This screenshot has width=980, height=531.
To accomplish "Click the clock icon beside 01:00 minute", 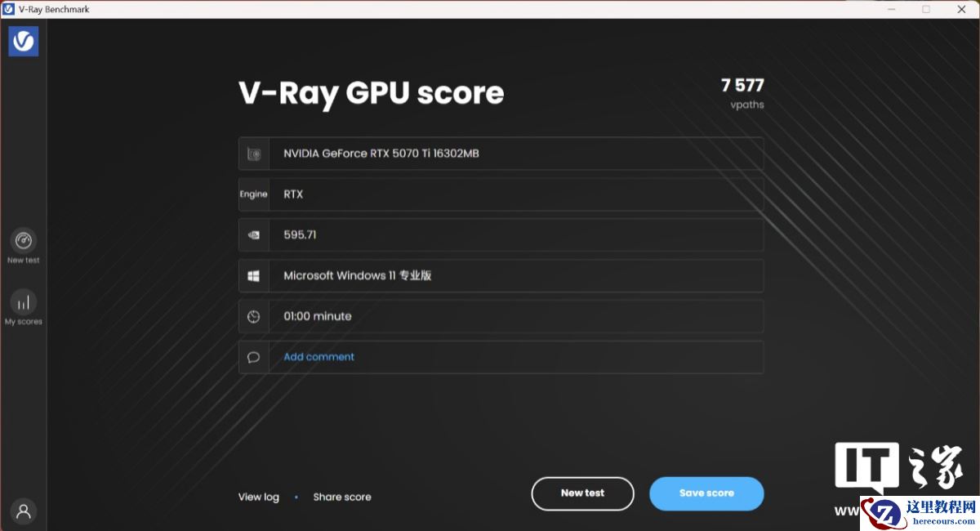I will pyautogui.click(x=254, y=317).
